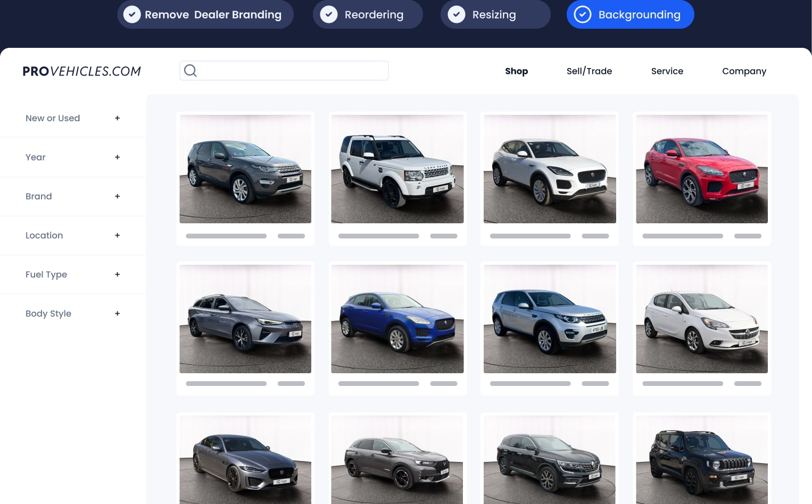812x504 pixels.
Task: Open the black Renault SUV thumbnail
Action: [550, 460]
